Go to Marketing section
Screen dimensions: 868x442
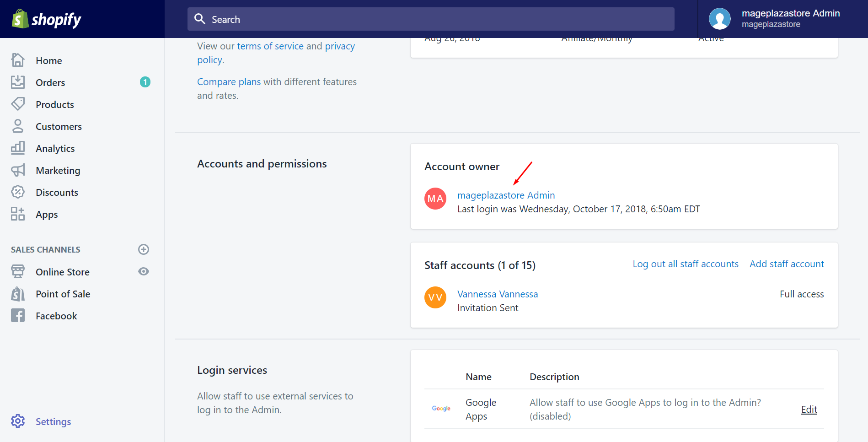pos(58,170)
